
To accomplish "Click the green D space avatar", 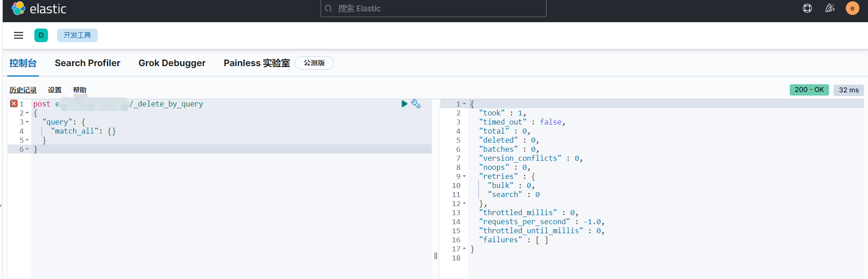I will coord(41,35).
